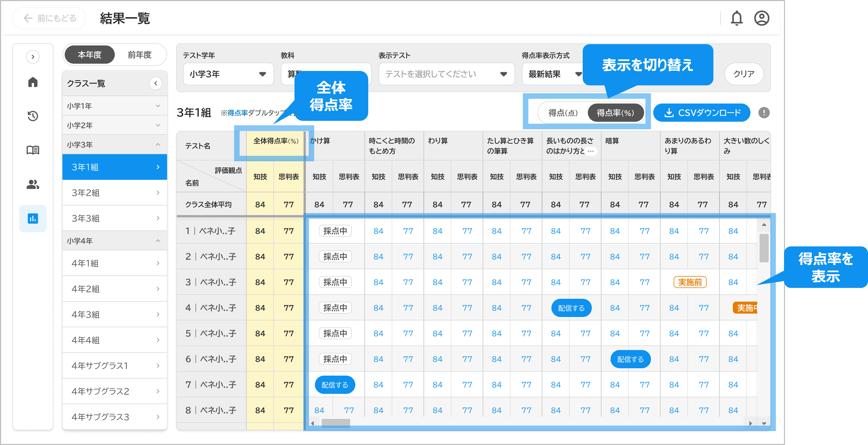The width and height of the screenshot is (868, 445).
Task: Switch display to 得点率(%)
Action: (615, 113)
